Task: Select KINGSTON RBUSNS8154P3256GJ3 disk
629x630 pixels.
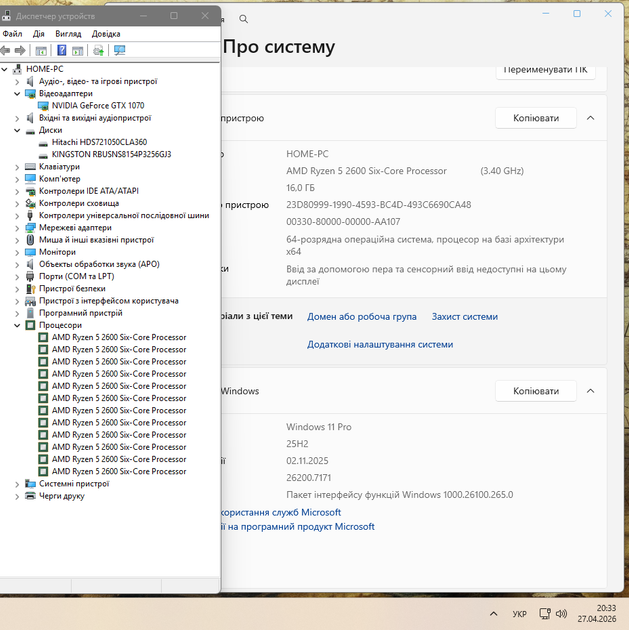Action: [111, 154]
